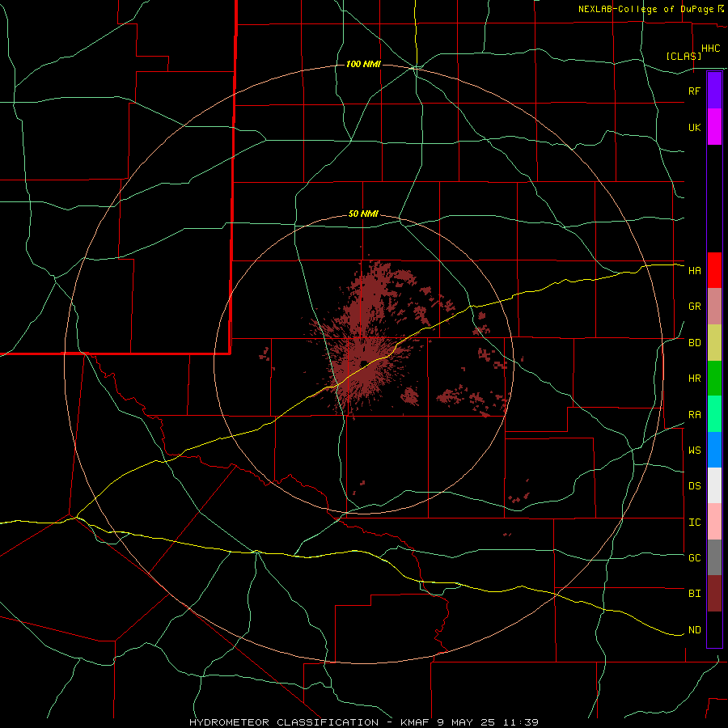The height and width of the screenshot is (728, 728).
Task: Click the BI legend label
Action: (x=694, y=594)
